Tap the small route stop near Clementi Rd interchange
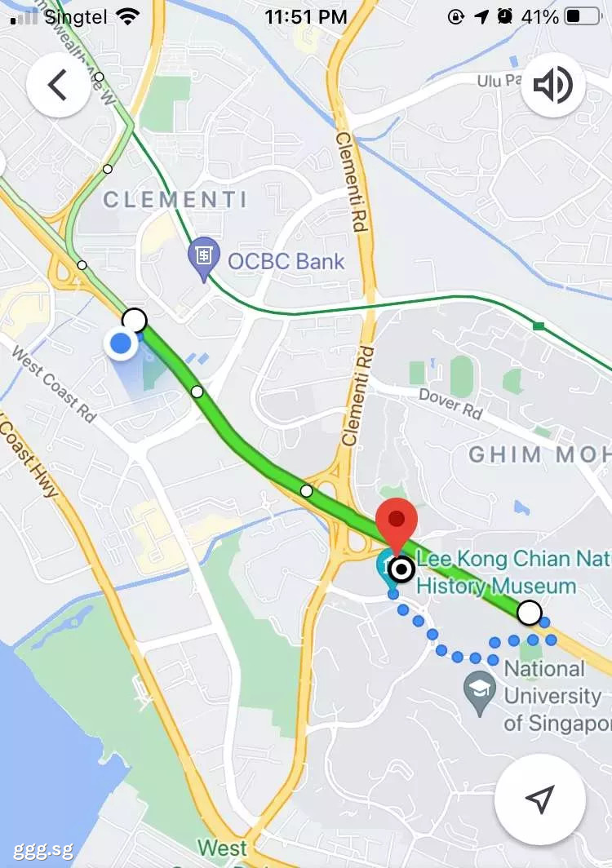The height and width of the screenshot is (868, 612). coord(306,490)
